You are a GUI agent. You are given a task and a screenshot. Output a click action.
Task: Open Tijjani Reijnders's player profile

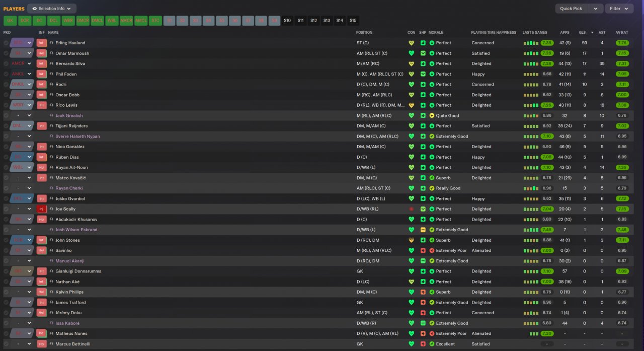(71, 126)
